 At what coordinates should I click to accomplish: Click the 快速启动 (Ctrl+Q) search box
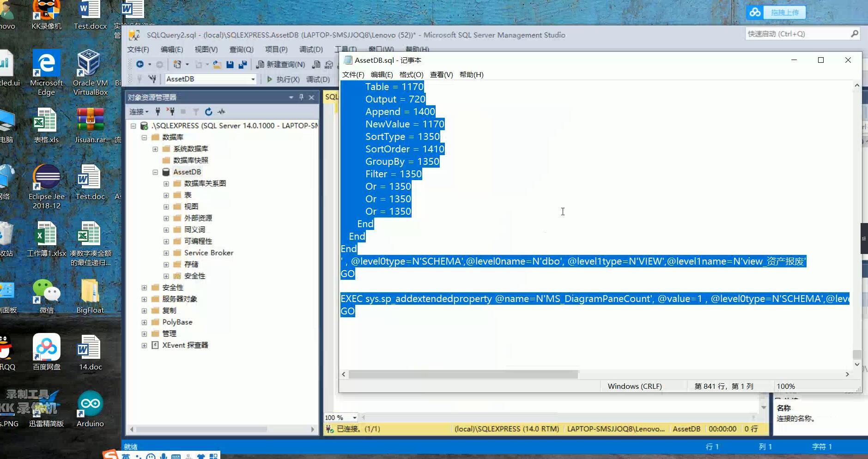coord(803,34)
